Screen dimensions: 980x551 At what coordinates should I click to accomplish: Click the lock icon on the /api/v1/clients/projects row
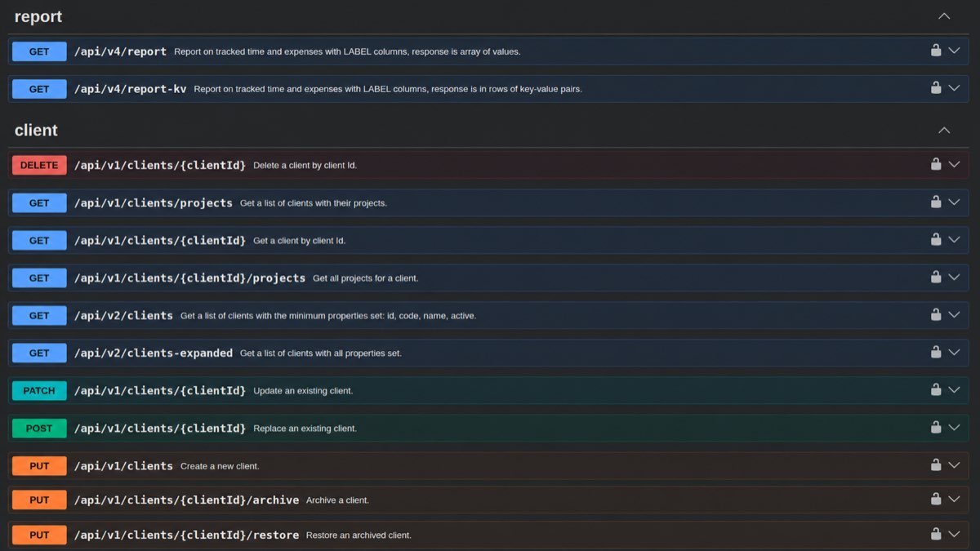tap(936, 202)
